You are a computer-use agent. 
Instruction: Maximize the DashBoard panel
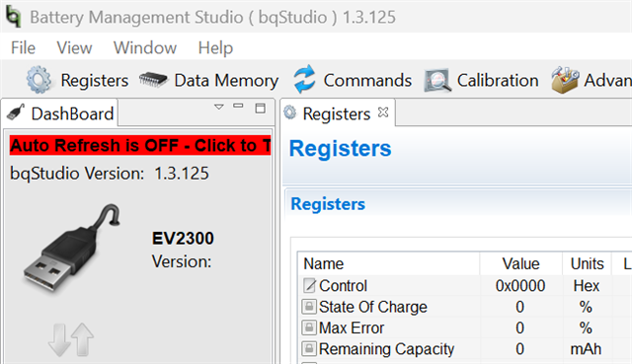pyautogui.click(x=261, y=108)
